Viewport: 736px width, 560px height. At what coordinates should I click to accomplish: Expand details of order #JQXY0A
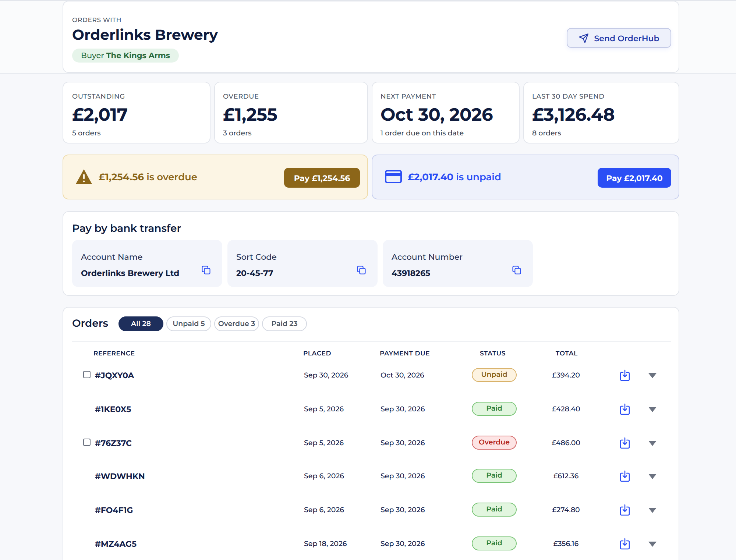652,375
